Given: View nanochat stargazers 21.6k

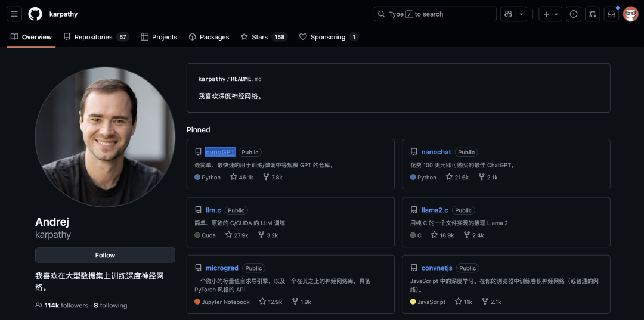Looking at the screenshot, I should (457, 177).
